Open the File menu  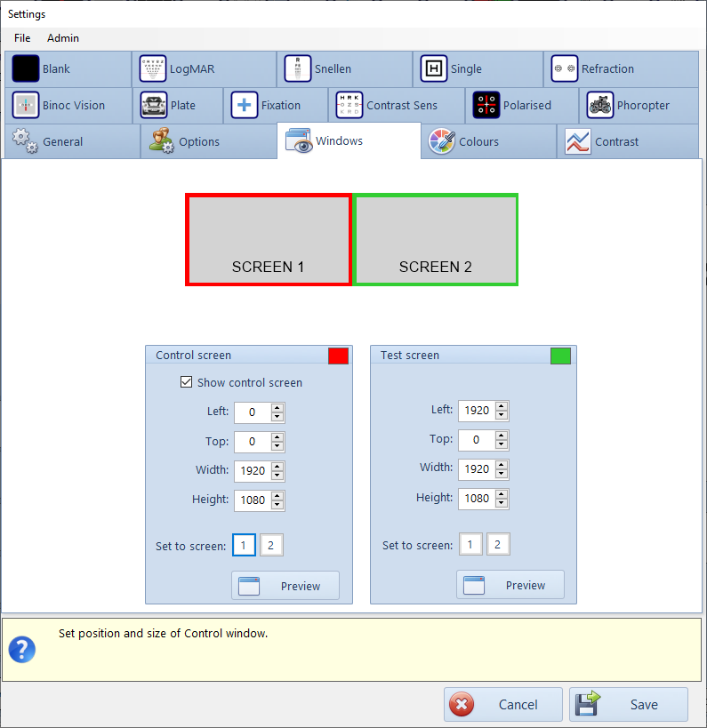coord(22,38)
